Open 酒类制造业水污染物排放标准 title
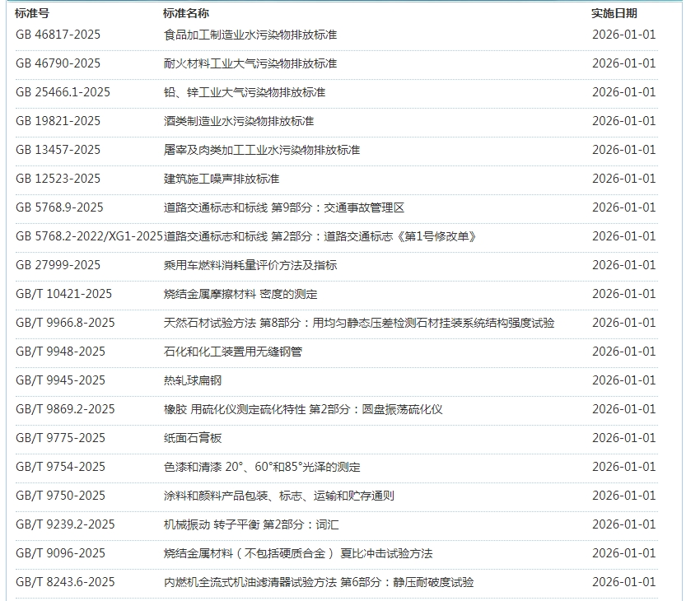 click(x=239, y=121)
